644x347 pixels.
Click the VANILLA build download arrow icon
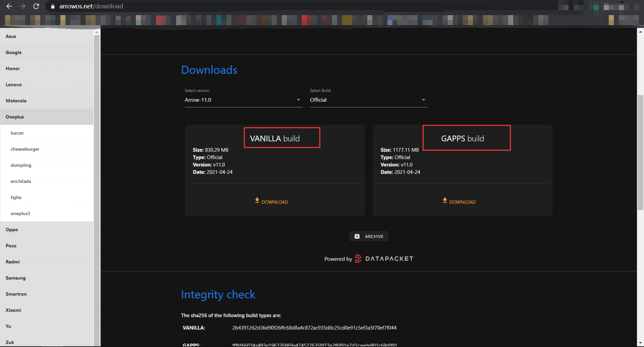point(257,201)
